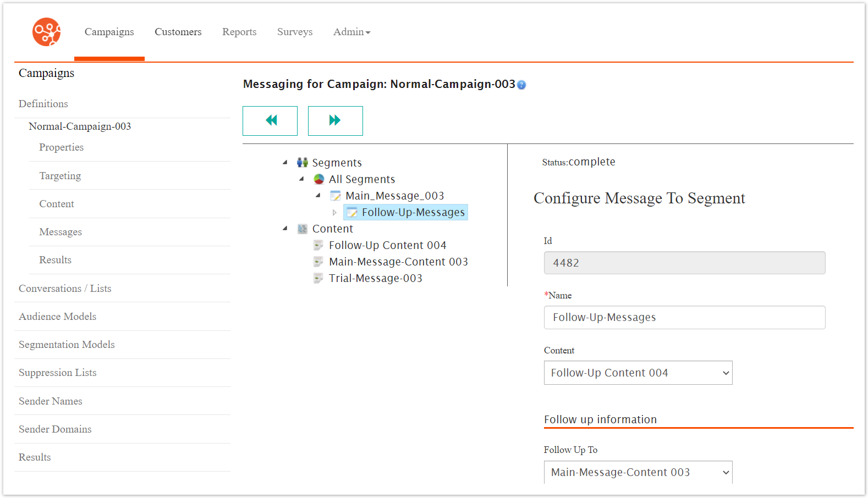Go to the Reports tab
This screenshot has height=498, width=868.
click(239, 32)
